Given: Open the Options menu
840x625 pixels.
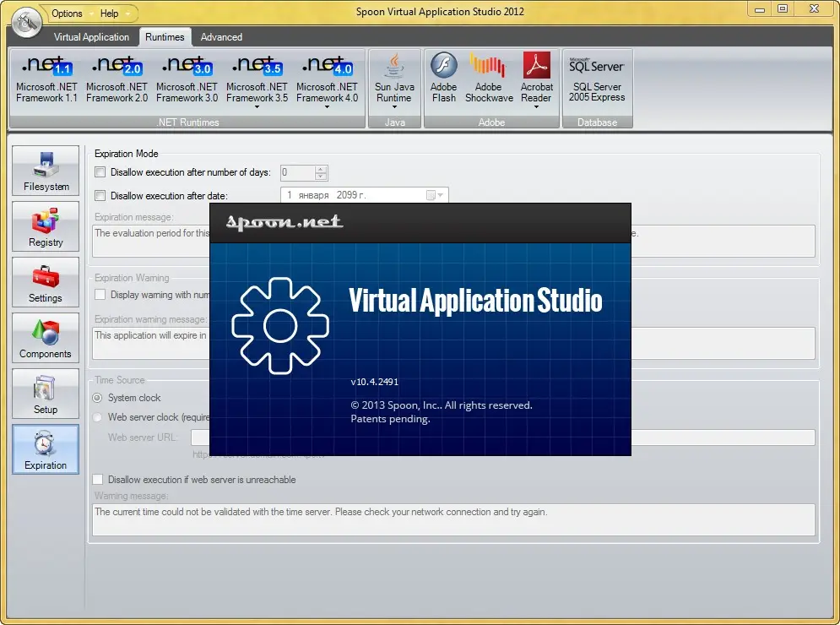Looking at the screenshot, I should pos(67,14).
